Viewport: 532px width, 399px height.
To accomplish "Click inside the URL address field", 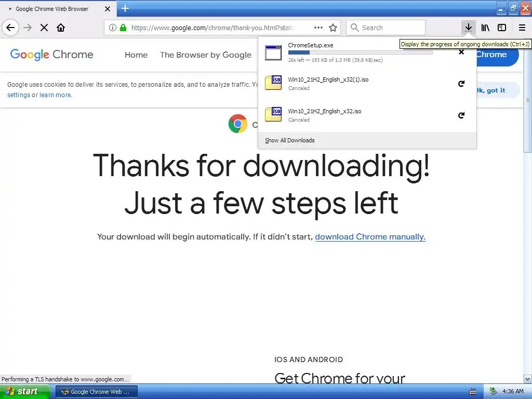I will [x=213, y=28].
